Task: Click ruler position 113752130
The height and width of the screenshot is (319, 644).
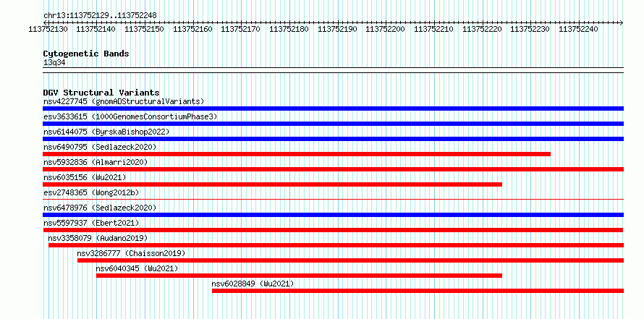Action: [x=48, y=30]
